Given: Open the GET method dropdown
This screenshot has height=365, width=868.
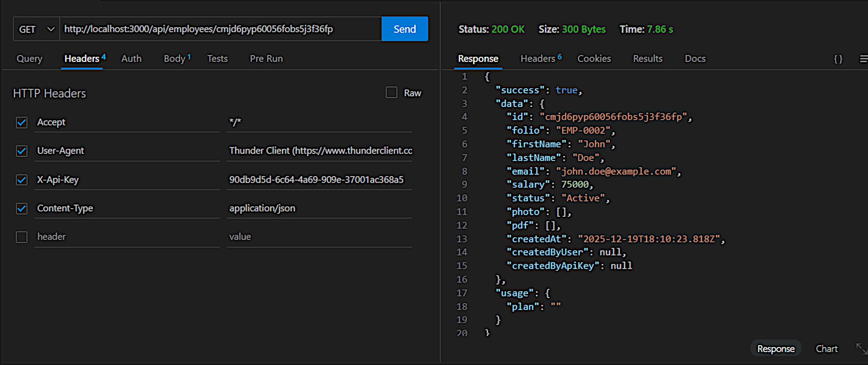Looking at the screenshot, I should pyautogui.click(x=36, y=29).
